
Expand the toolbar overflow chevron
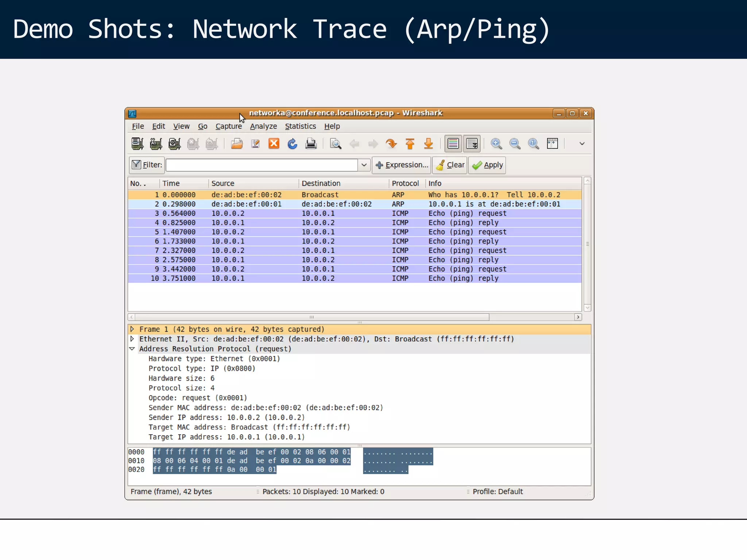pyautogui.click(x=582, y=144)
